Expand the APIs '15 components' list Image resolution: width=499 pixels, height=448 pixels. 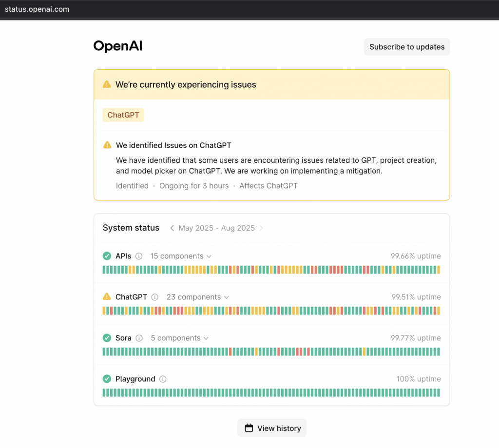coord(181,256)
